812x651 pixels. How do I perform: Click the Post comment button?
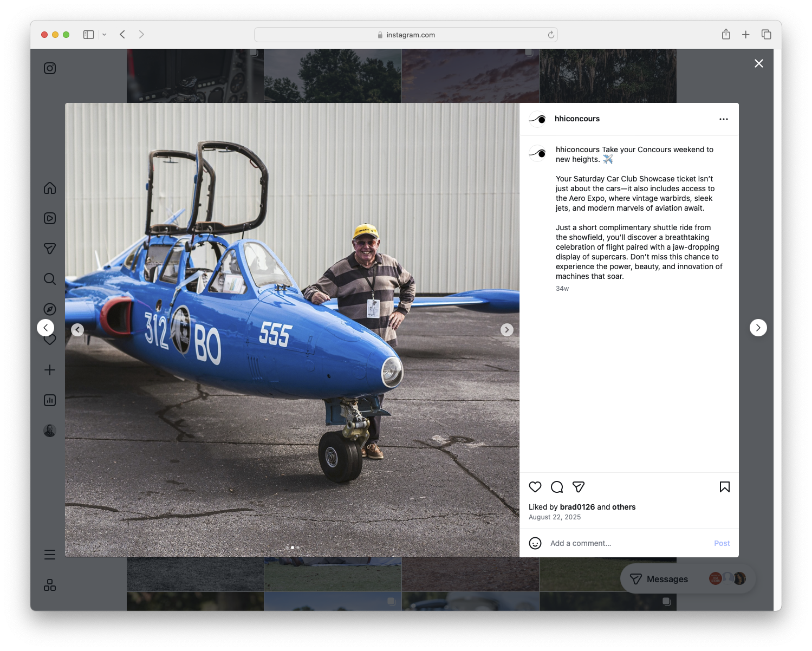[x=722, y=543]
